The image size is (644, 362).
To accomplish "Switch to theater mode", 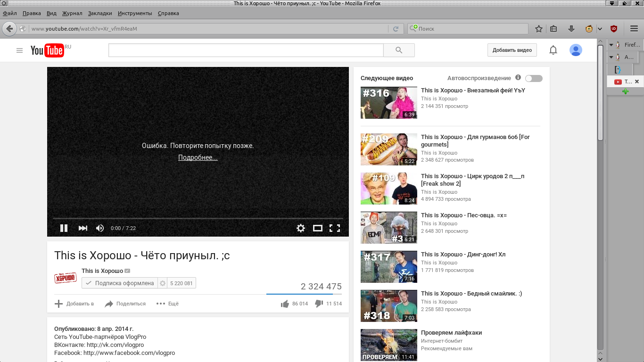I will tap(318, 228).
